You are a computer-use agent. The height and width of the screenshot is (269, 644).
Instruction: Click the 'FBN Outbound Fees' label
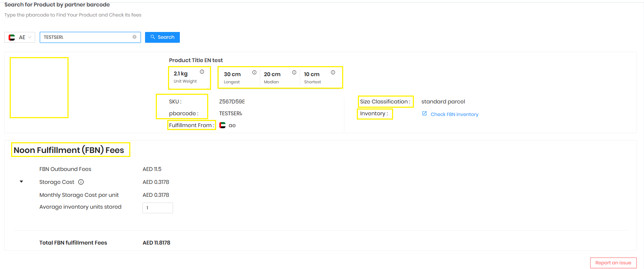tap(65, 169)
